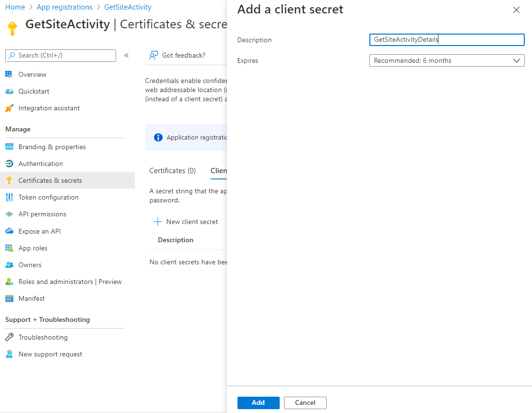This screenshot has height=413, width=532.
Task: Click the API permissions icon
Action: point(9,214)
